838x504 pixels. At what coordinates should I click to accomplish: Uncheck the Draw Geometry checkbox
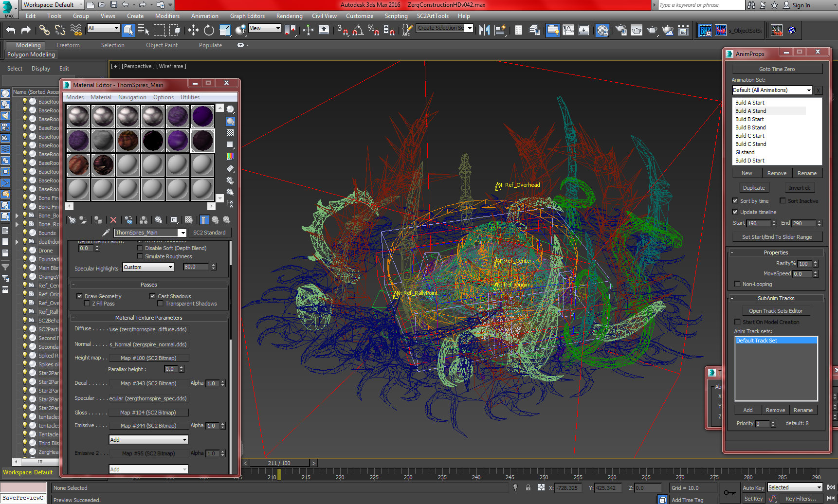point(79,296)
